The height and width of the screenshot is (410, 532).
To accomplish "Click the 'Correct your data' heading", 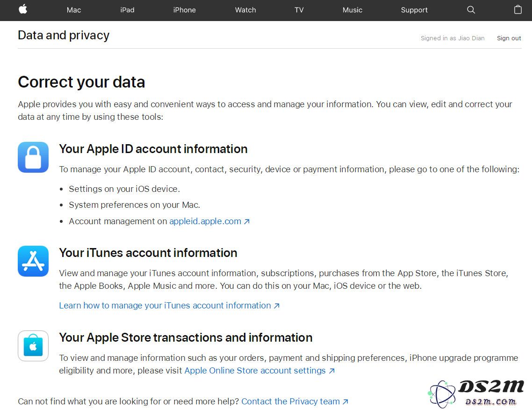I will coord(81,82).
